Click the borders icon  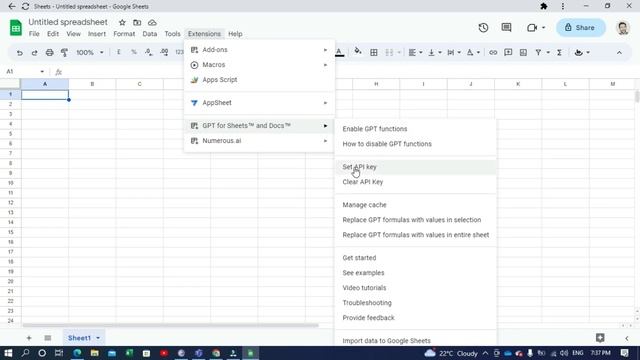click(x=373, y=52)
